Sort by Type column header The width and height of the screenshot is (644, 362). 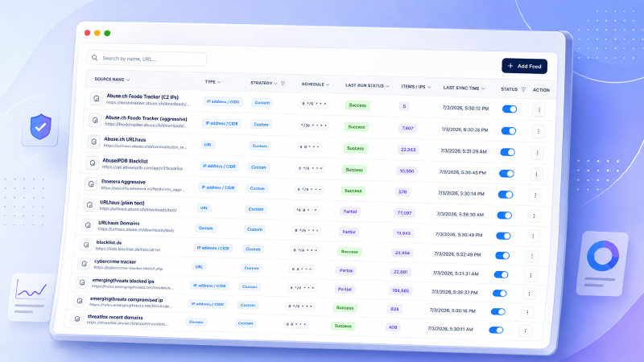coord(213,82)
